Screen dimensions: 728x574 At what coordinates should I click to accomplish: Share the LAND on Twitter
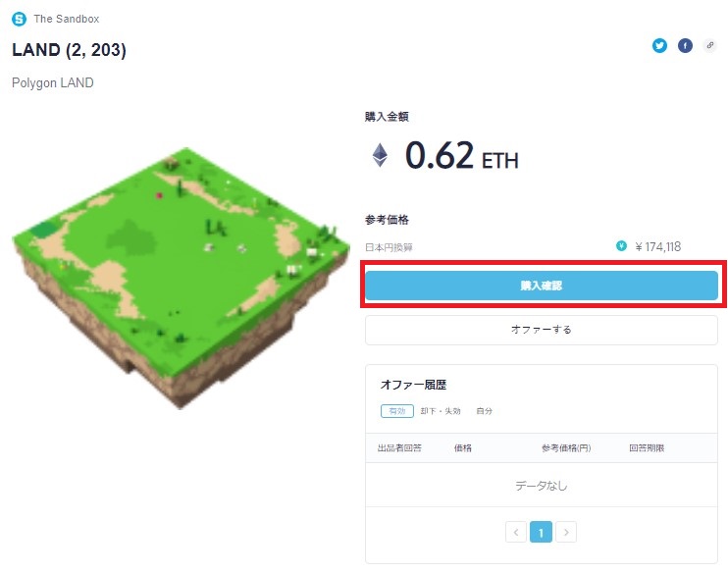click(x=659, y=45)
